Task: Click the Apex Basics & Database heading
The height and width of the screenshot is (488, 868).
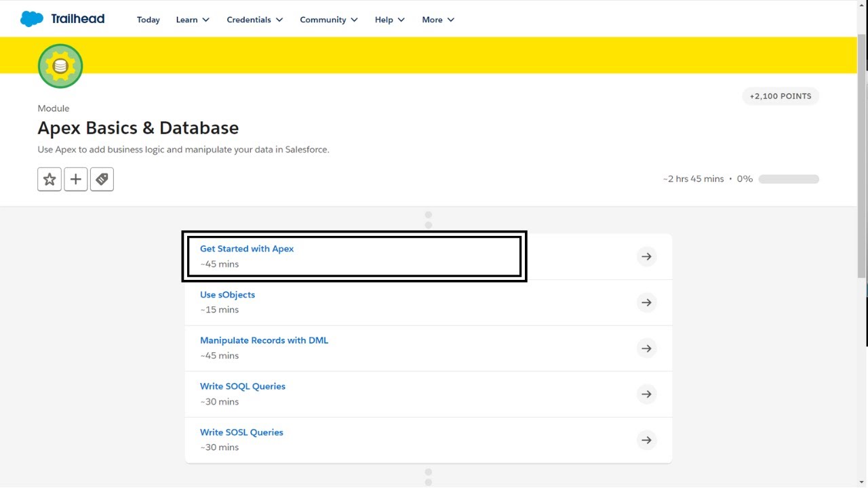Action: [x=138, y=128]
